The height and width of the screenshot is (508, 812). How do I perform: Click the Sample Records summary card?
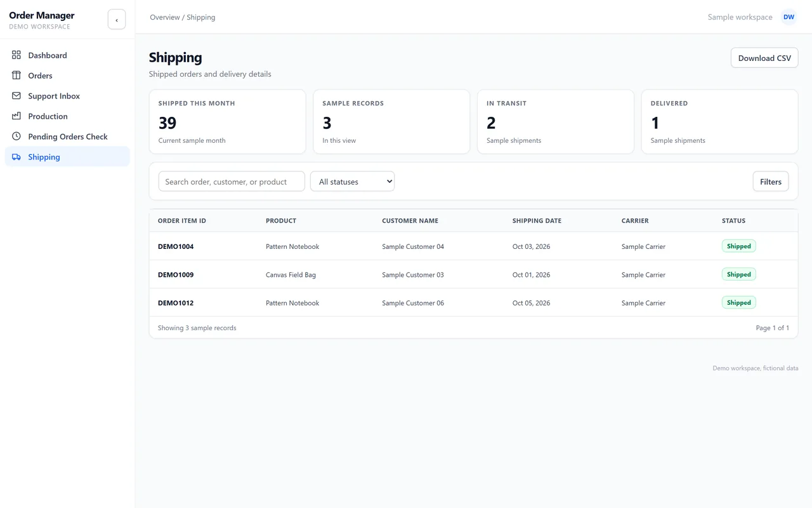click(391, 122)
